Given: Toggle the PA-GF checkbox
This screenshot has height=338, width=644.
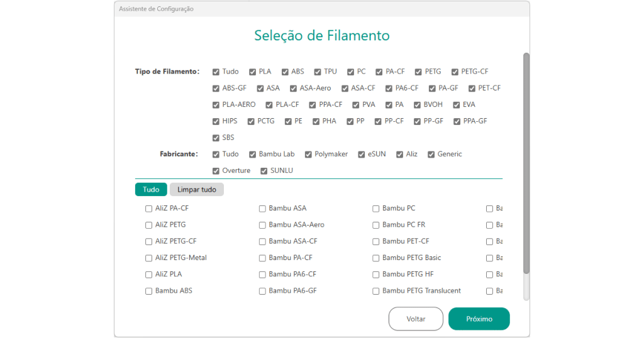Looking at the screenshot, I should click(432, 88).
